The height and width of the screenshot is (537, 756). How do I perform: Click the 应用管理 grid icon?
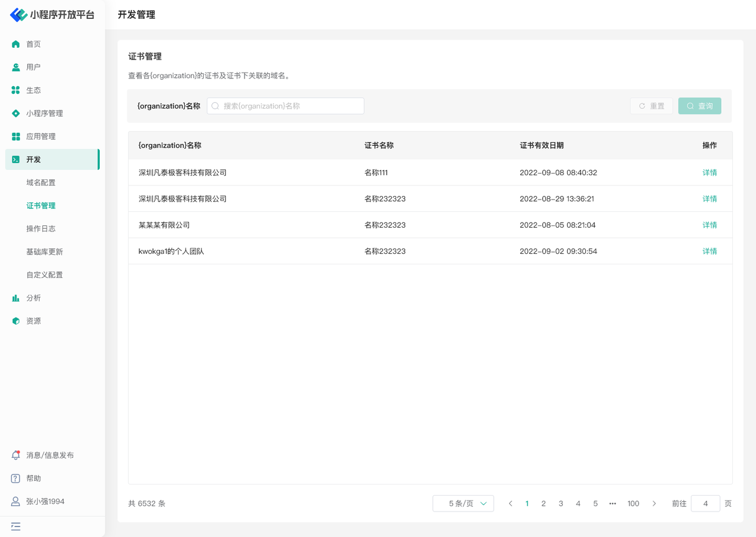16,136
